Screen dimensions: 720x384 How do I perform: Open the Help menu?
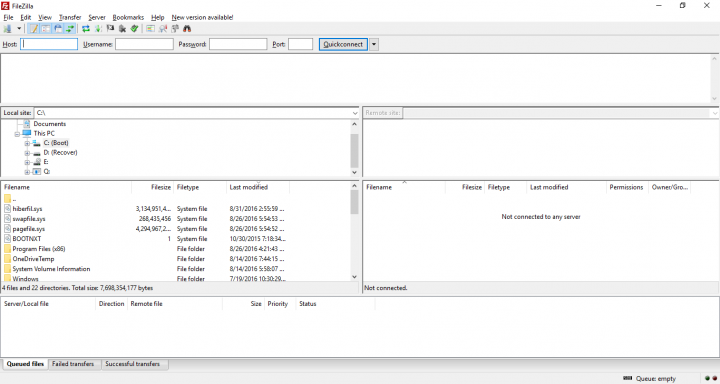click(x=158, y=17)
